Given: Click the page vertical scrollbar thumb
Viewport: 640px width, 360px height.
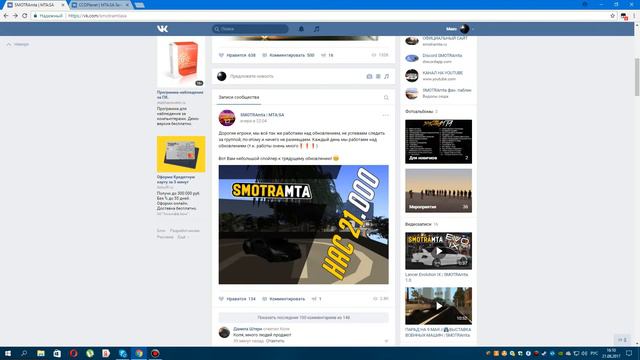Looking at the screenshot, I should click(637, 77).
